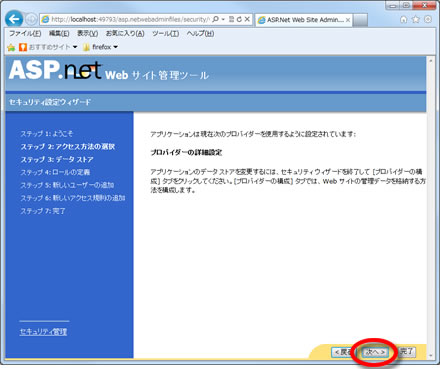This screenshot has width=440, height=369.
Task: Open the ファイル(F) menu
Action: (x=25, y=33)
